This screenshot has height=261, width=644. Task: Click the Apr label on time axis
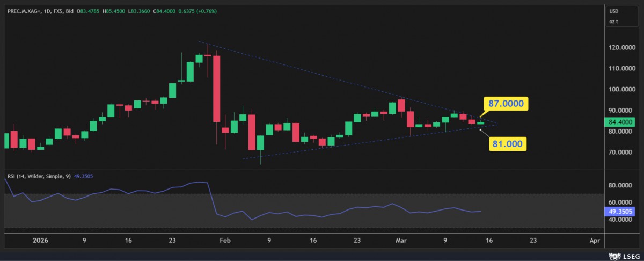594,242
